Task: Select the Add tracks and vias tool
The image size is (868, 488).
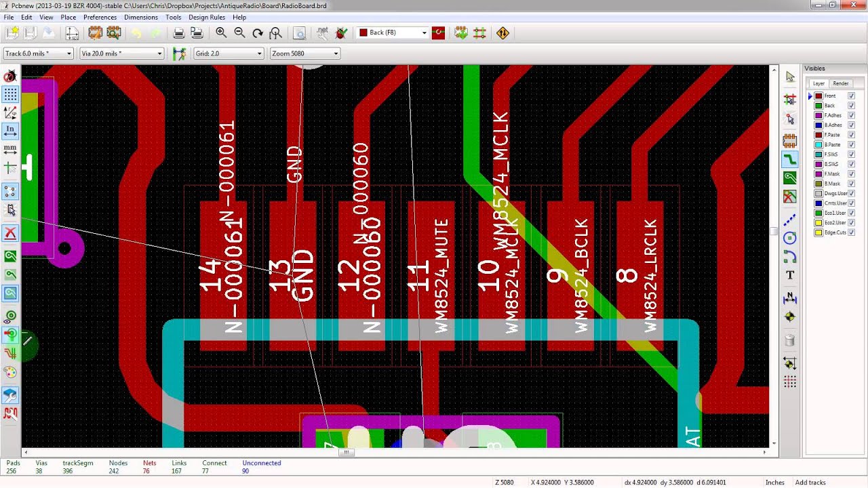Action: [x=790, y=160]
